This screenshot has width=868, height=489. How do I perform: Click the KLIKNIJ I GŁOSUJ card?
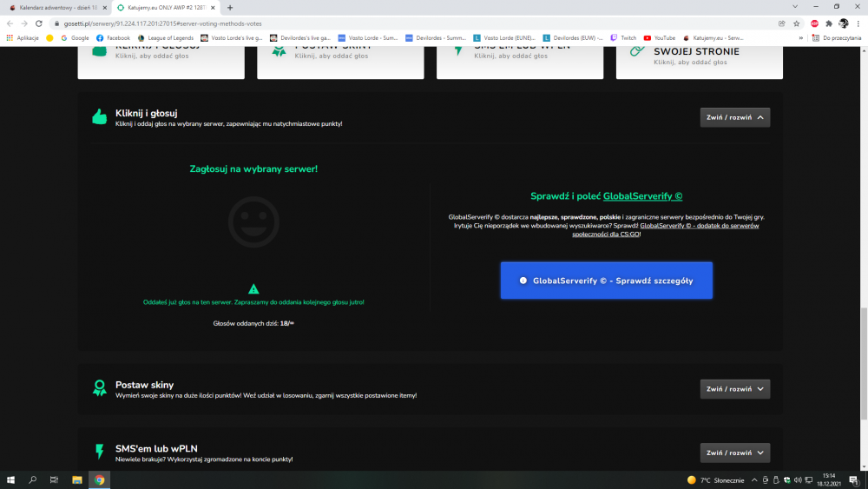[161, 62]
